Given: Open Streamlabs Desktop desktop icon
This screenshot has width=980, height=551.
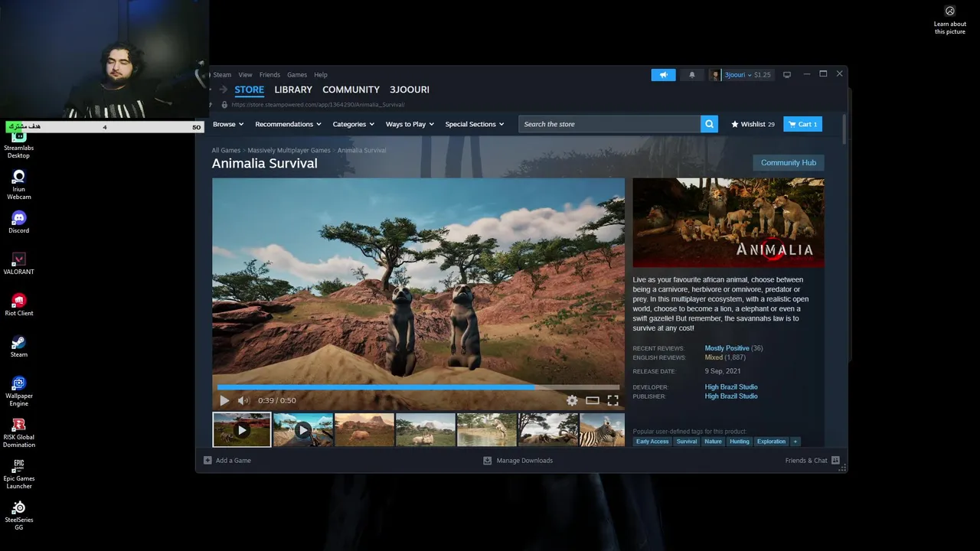Looking at the screenshot, I should 18,143.
